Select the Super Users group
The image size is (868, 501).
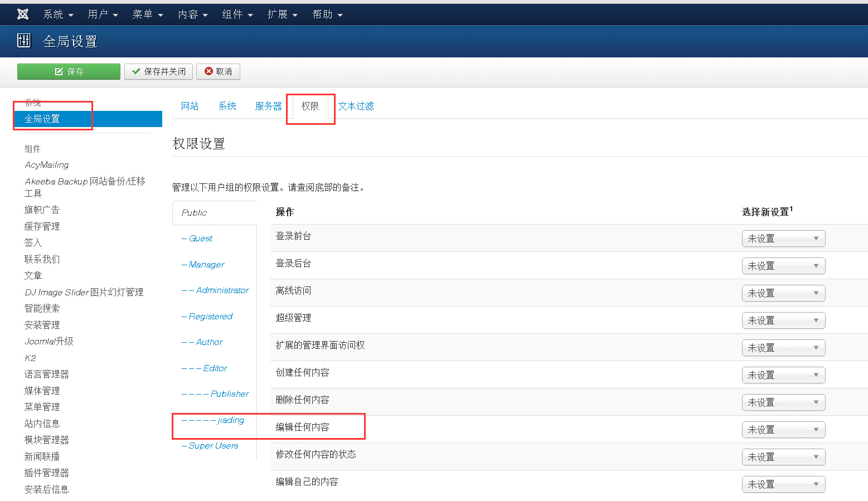[210, 446]
